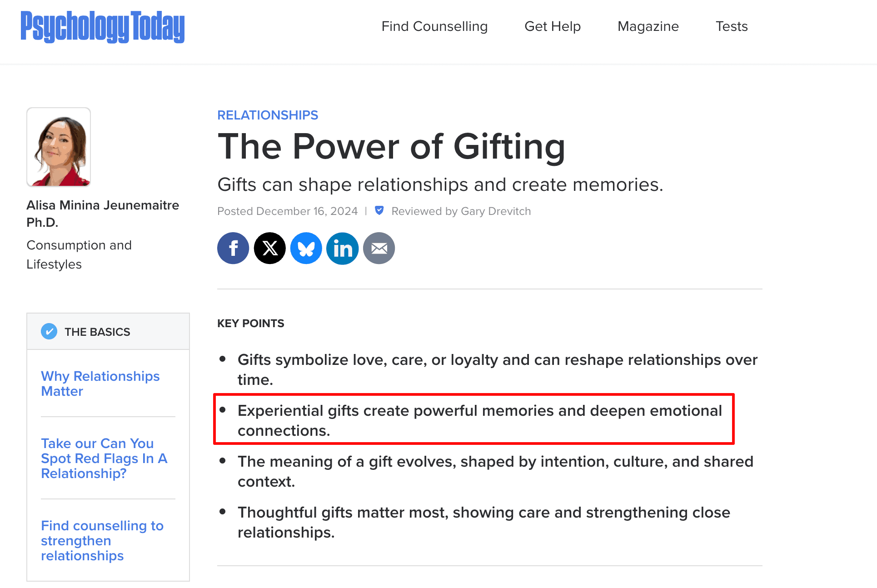This screenshot has height=588, width=877.
Task: Click the Psychology Today logo
Action: (103, 27)
